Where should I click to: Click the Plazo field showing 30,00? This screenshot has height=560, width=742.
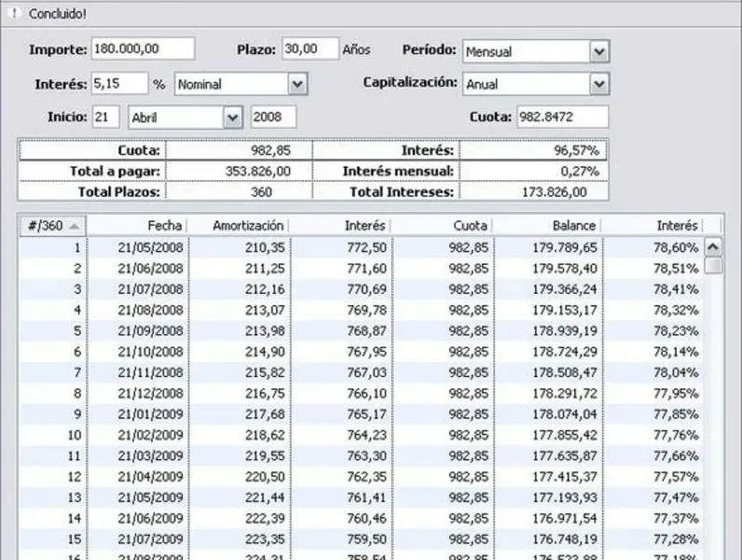click(x=311, y=49)
